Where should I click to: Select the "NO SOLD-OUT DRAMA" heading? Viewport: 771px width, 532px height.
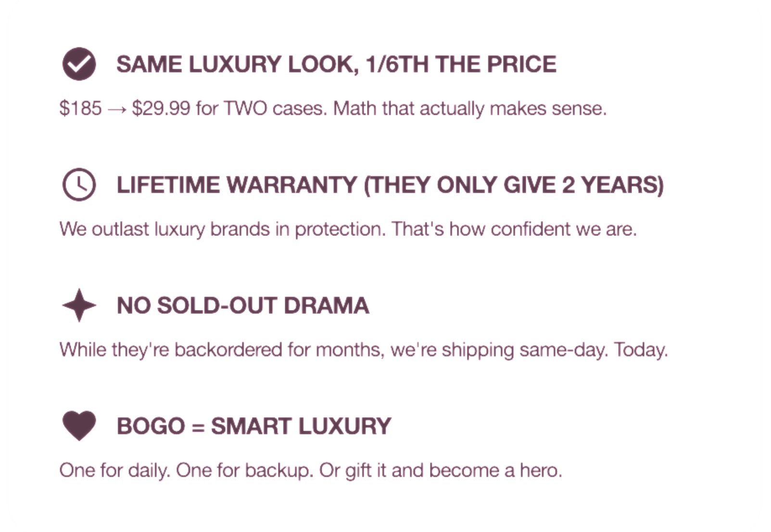tap(243, 306)
